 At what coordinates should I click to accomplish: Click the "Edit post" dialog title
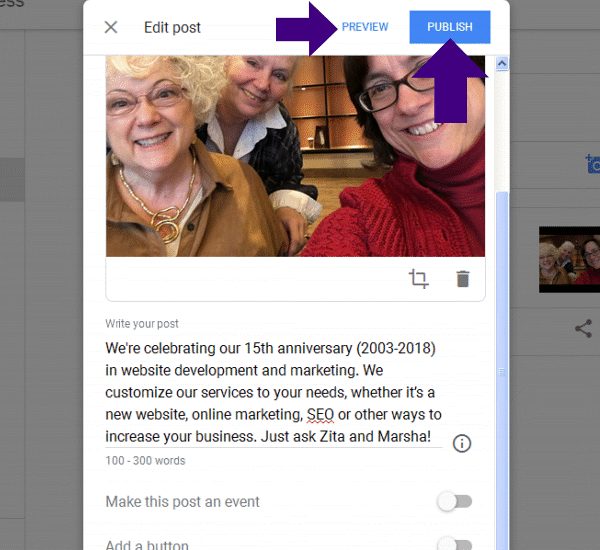click(x=172, y=27)
